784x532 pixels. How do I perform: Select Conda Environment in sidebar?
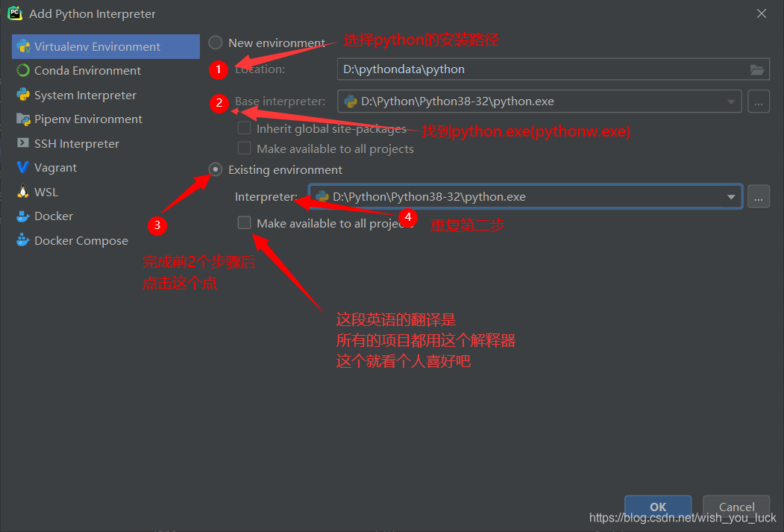105,70
